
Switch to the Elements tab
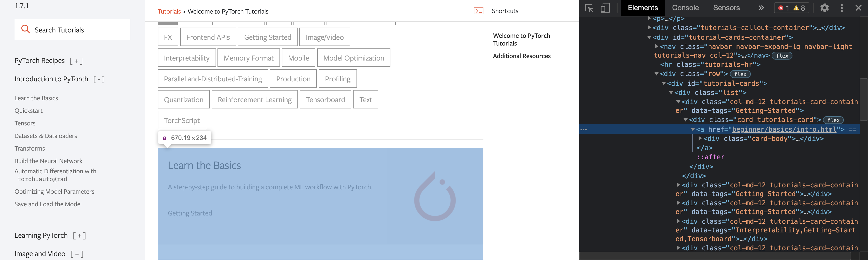(643, 8)
